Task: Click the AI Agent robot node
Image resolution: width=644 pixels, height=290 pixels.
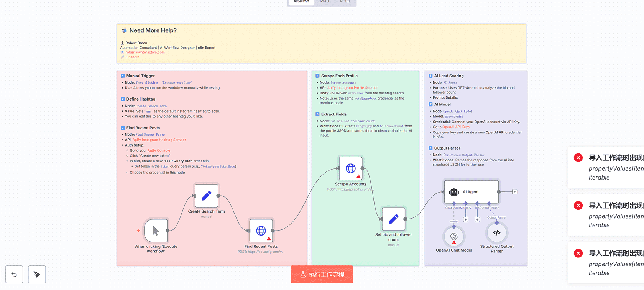Action: (471, 192)
